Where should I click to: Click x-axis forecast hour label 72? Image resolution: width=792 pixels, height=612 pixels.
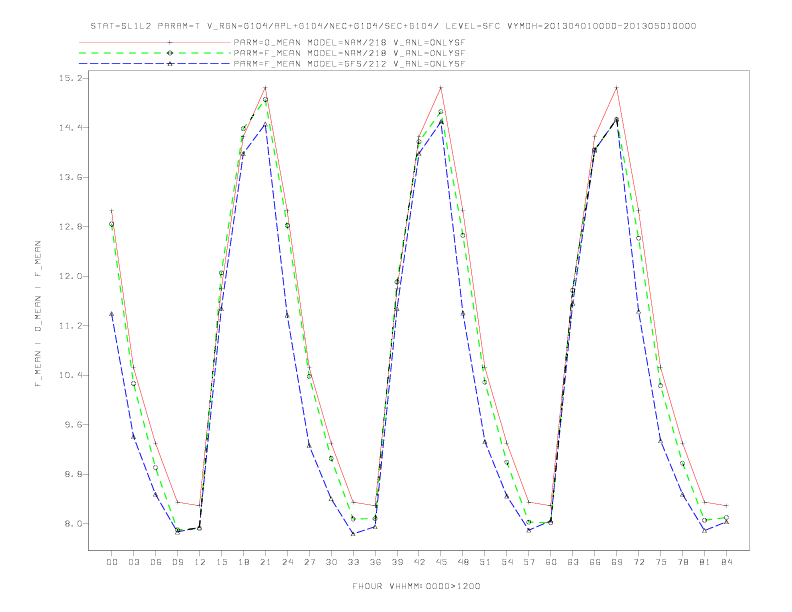pos(639,562)
